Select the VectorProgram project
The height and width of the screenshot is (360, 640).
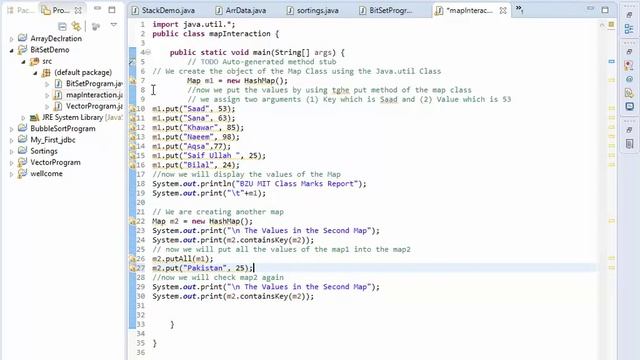55,162
